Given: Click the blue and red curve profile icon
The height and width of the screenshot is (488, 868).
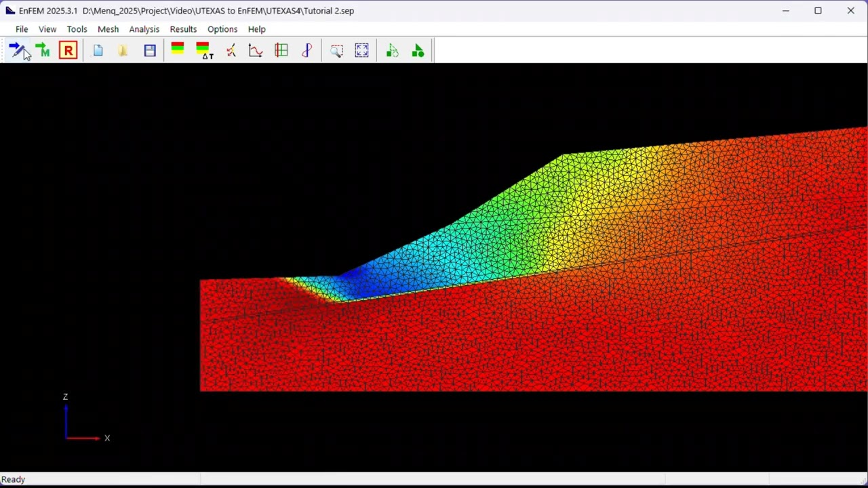Looking at the screenshot, I should [307, 51].
